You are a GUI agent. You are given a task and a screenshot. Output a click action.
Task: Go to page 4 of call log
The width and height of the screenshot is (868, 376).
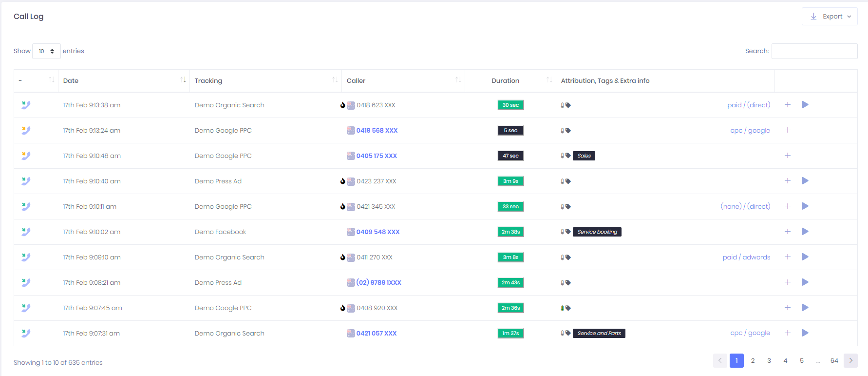pyautogui.click(x=785, y=360)
